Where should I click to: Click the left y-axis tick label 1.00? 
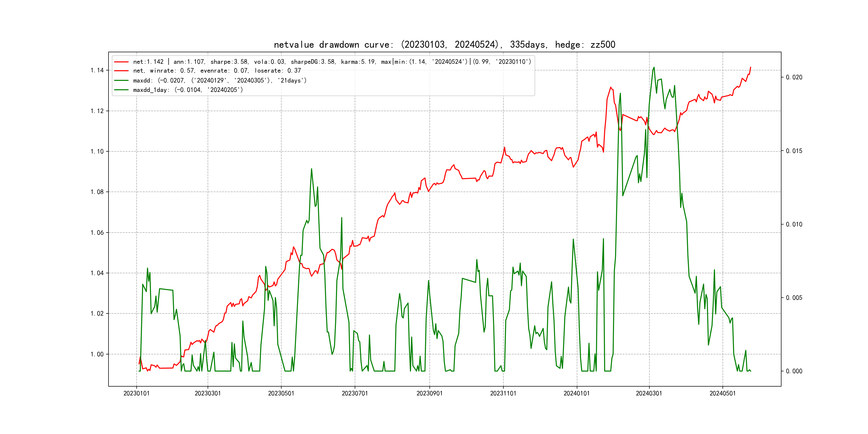pyautogui.click(x=97, y=354)
